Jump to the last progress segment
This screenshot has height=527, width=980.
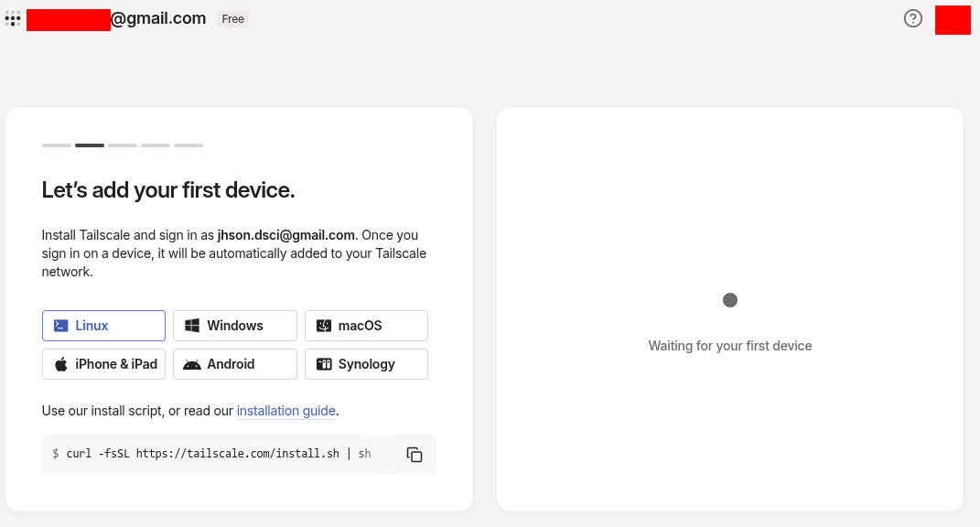point(188,145)
